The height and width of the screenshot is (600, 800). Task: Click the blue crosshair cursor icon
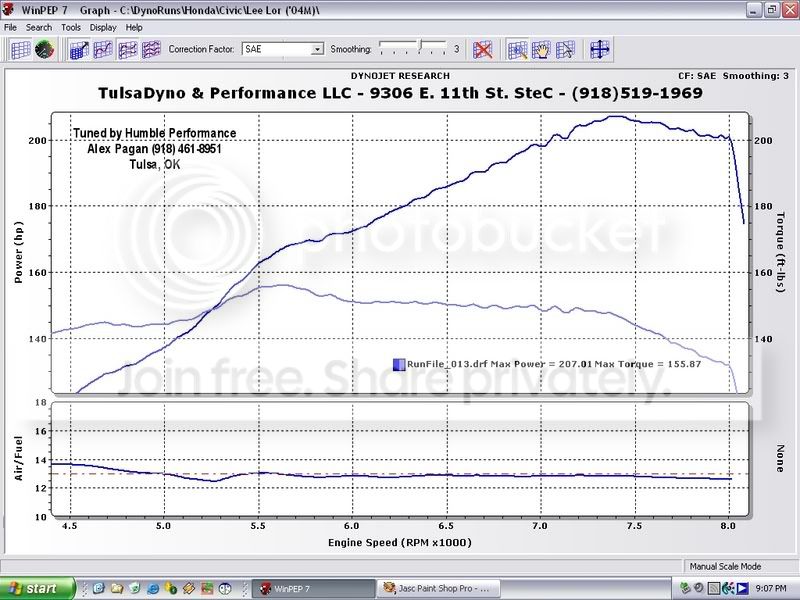[600, 49]
